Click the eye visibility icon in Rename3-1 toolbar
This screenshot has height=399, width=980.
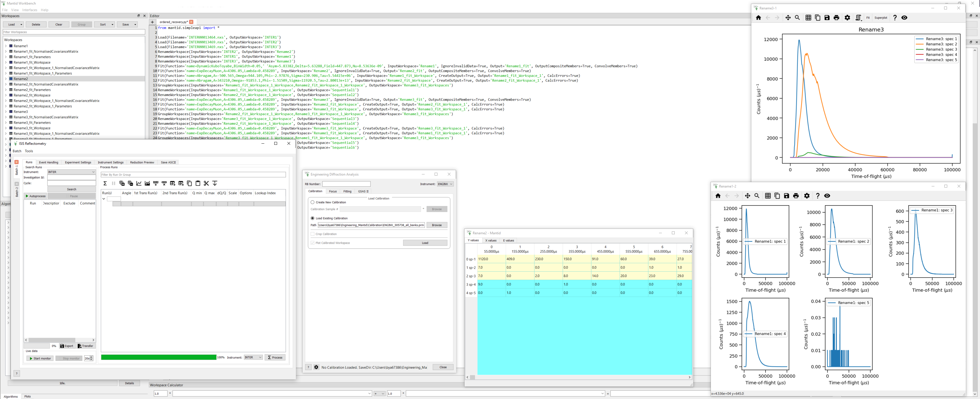point(904,17)
